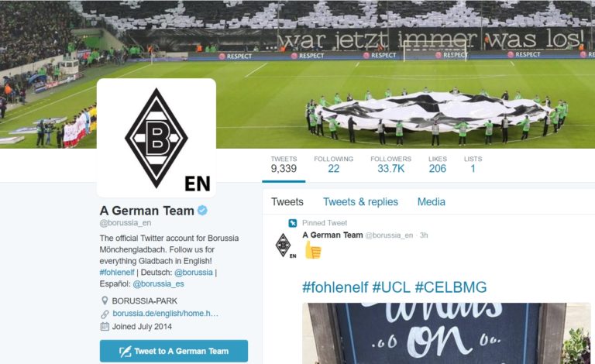
Task: Show the 33.7K Followers list
Action: 390,164
